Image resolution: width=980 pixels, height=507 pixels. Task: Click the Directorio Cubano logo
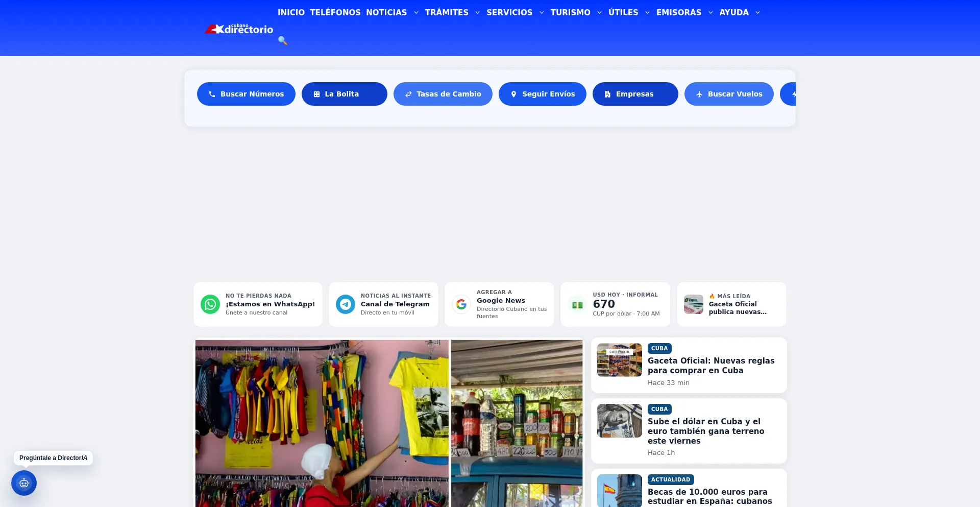click(239, 29)
